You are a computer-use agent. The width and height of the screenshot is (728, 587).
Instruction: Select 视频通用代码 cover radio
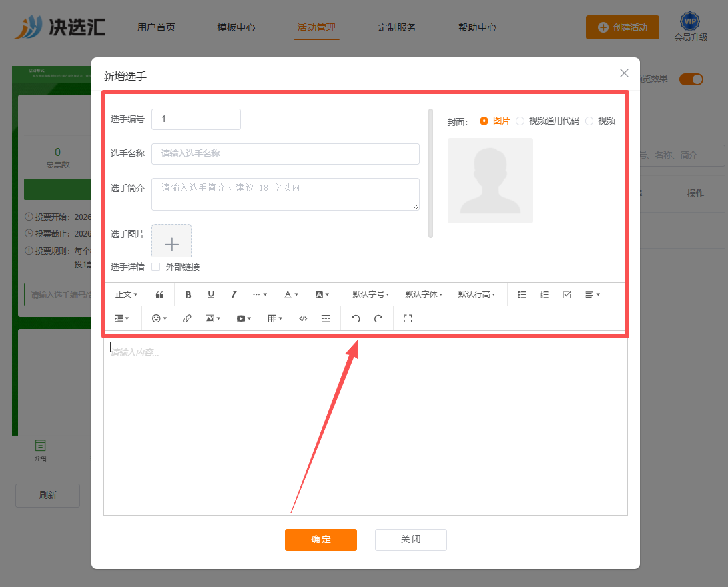point(520,121)
